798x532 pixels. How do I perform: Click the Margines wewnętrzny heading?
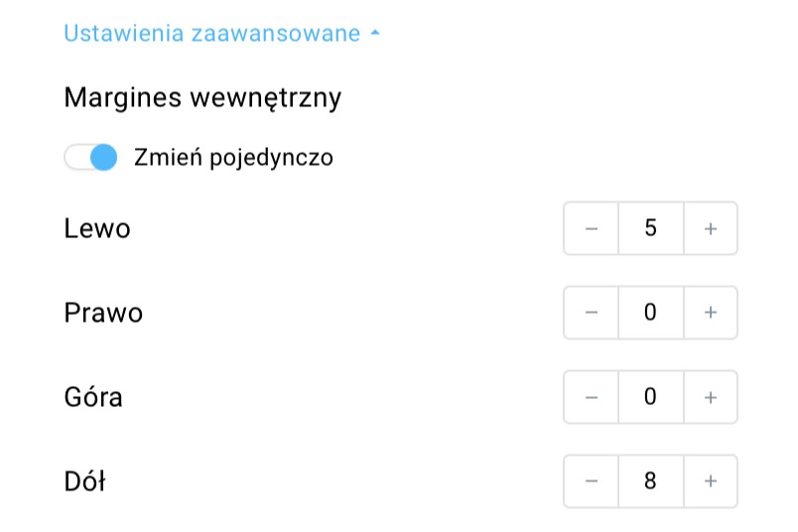(x=202, y=97)
